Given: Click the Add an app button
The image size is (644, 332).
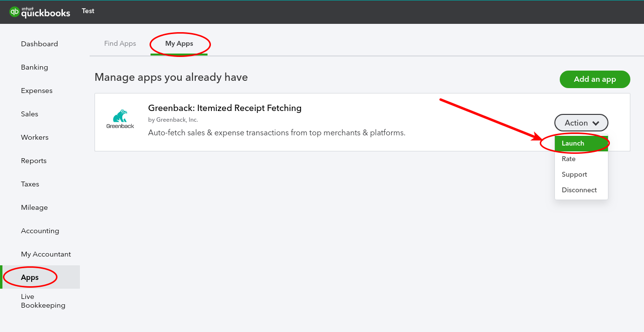Looking at the screenshot, I should [594, 79].
